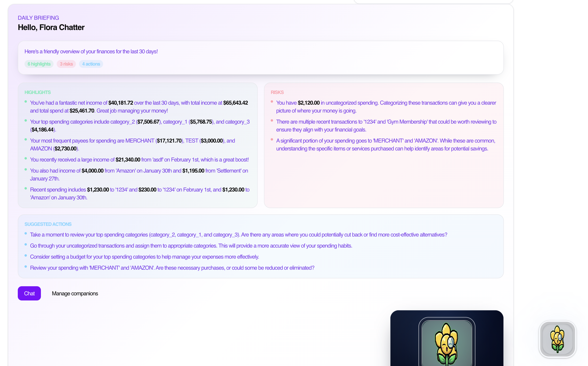The image size is (588, 366).
Task: Click the friendly overview summary text
Action: click(x=91, y=51)
